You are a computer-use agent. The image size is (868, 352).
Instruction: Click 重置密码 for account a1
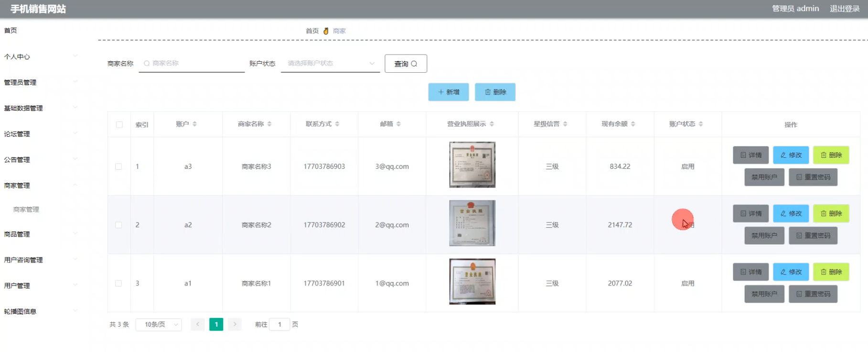click(x=813, y=294)
